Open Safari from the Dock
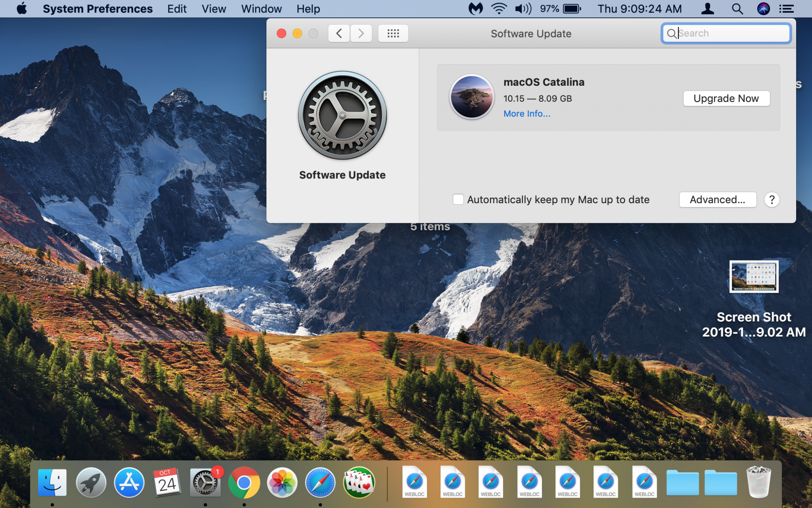This screenshot has height=508, width=812. 320,482
